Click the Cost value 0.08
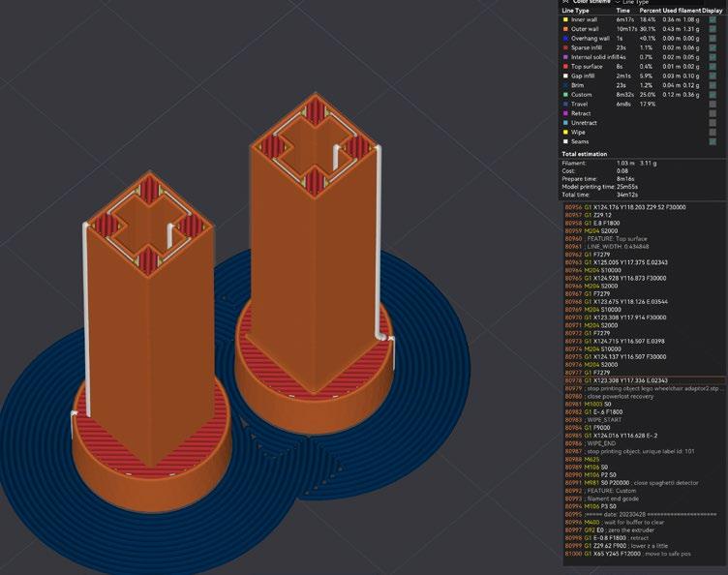Screen dimensions: 728x575 622,170
